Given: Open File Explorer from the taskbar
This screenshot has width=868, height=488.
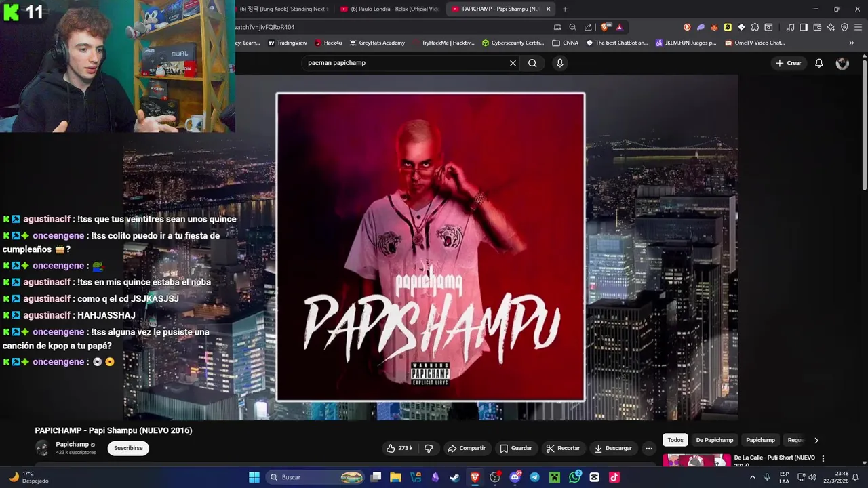Looking at the screenshot, I should pos(395,477).
